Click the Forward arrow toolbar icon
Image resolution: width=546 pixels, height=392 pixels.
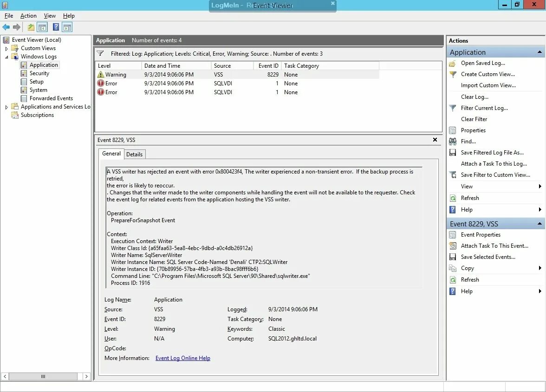point(16,27)
